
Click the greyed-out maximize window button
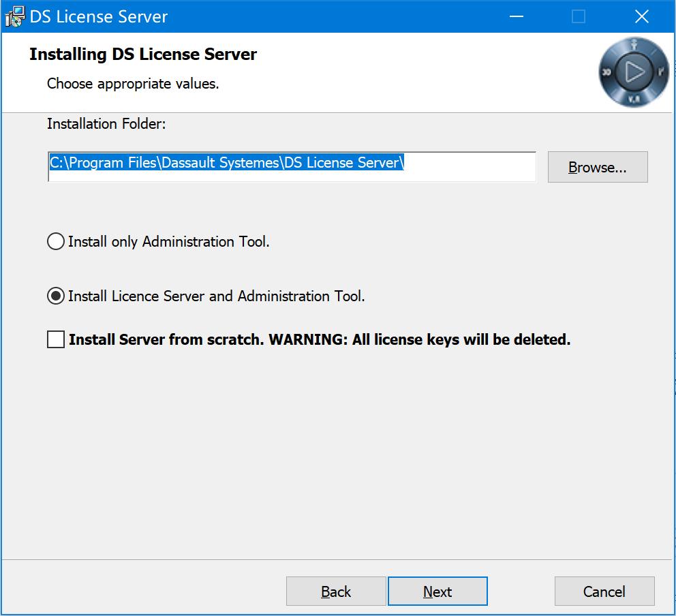click(579, 16)
